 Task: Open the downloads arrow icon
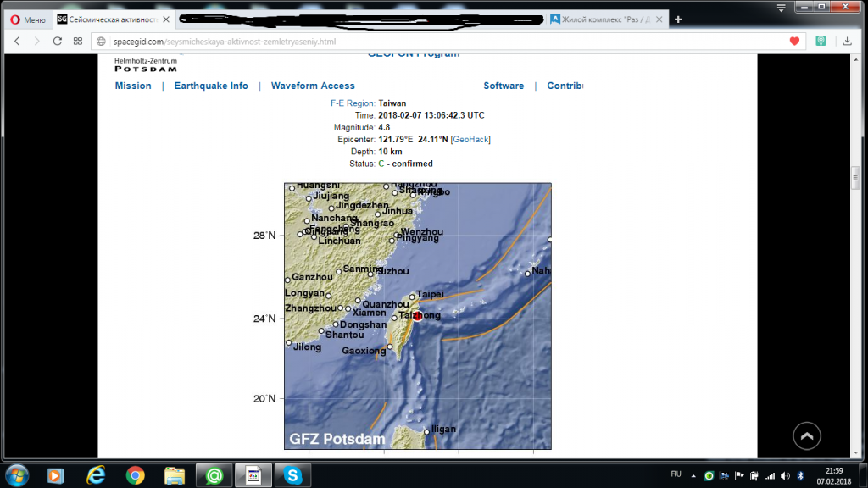tap(847, 41)
